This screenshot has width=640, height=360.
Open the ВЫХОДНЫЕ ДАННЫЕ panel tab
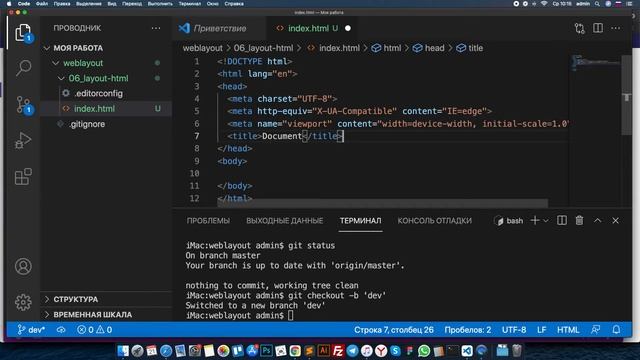coord(284,221)
